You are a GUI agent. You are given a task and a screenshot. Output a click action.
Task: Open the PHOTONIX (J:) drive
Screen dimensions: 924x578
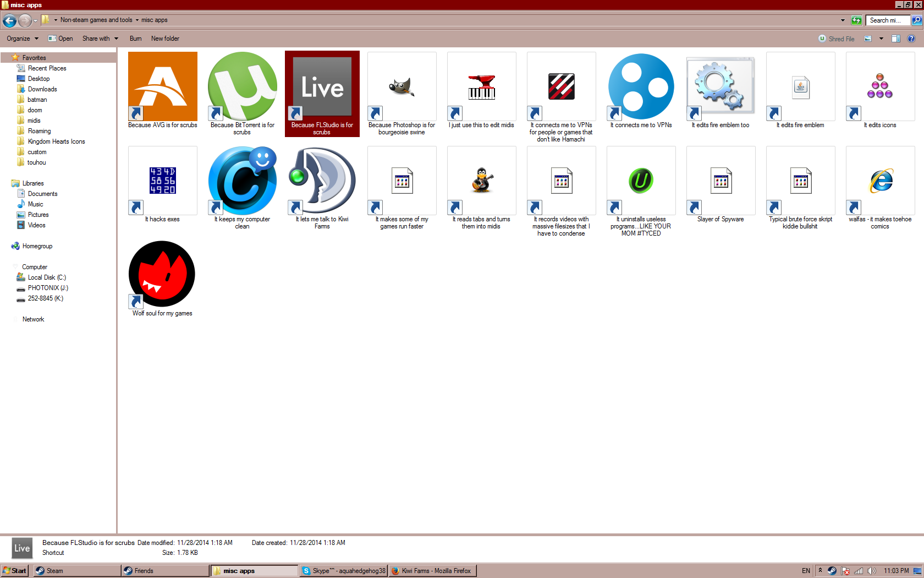(x=43, y=288)
